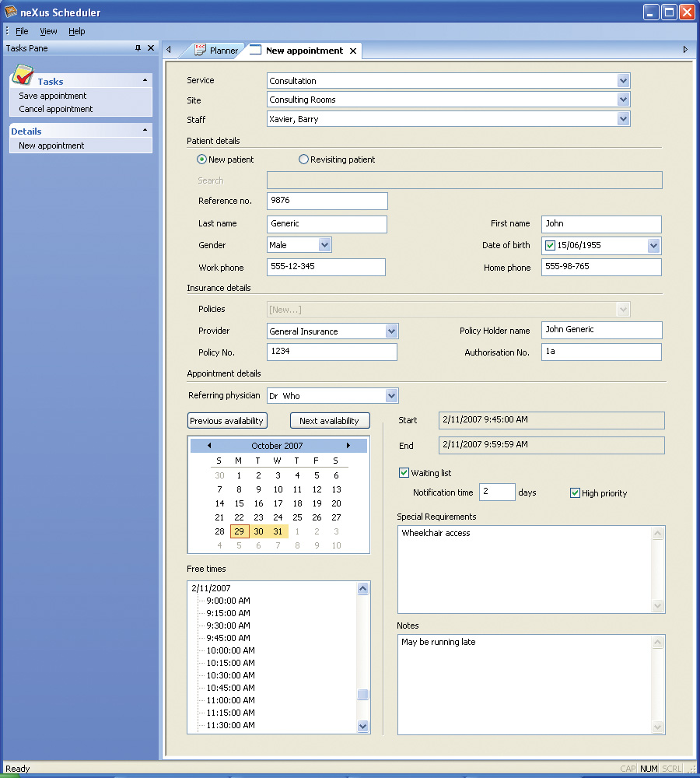
Task: Select the Revisiting patient radio button
Action: click(303, 159)
